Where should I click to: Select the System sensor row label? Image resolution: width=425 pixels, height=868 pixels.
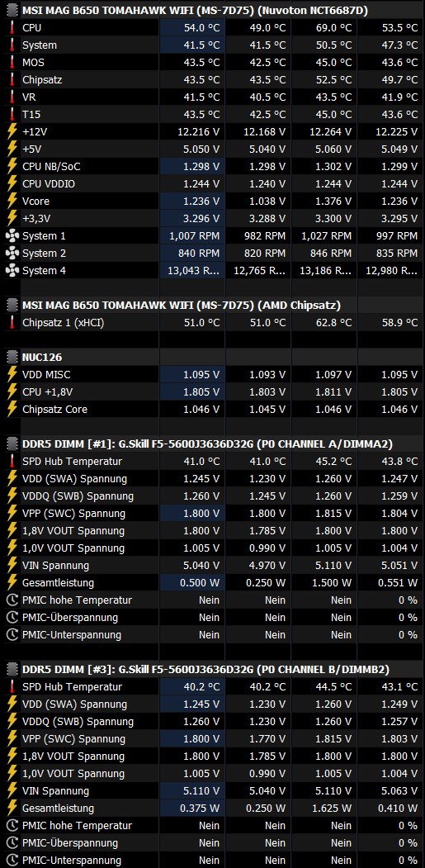pyautogui.click(x=40, y=45)
